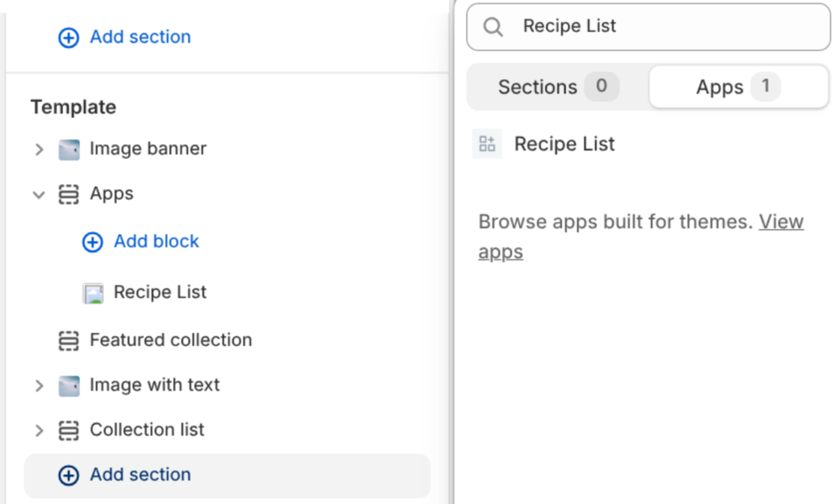
Task: Click the bottom Add section plus icon
Action: [69, 475]
